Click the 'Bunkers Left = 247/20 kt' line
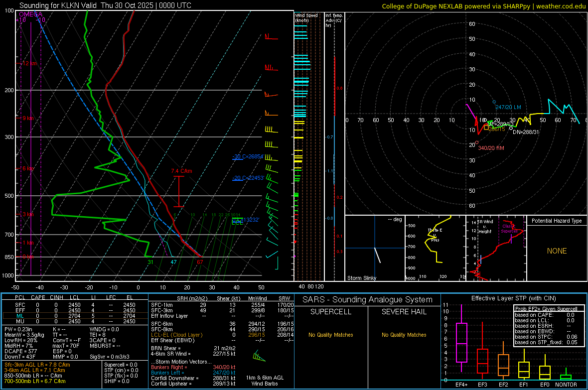Screen dimensions: 588x390 193,373
